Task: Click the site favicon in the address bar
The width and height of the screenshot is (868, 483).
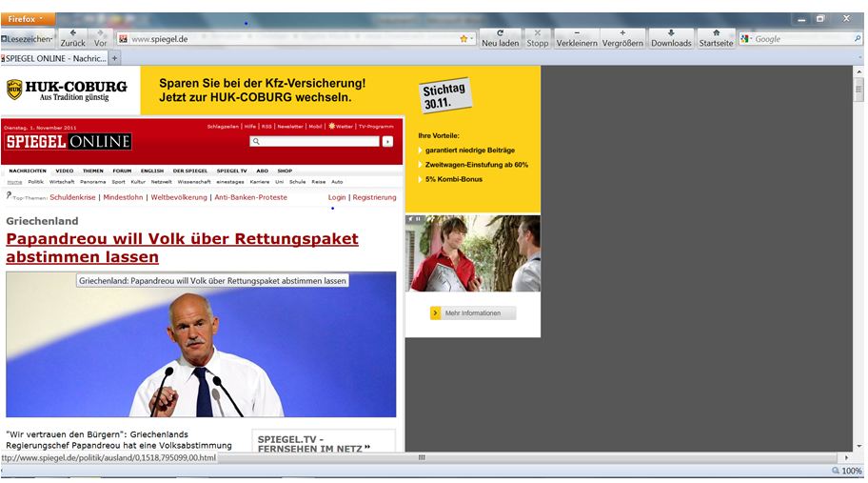Action: [123, 39]
